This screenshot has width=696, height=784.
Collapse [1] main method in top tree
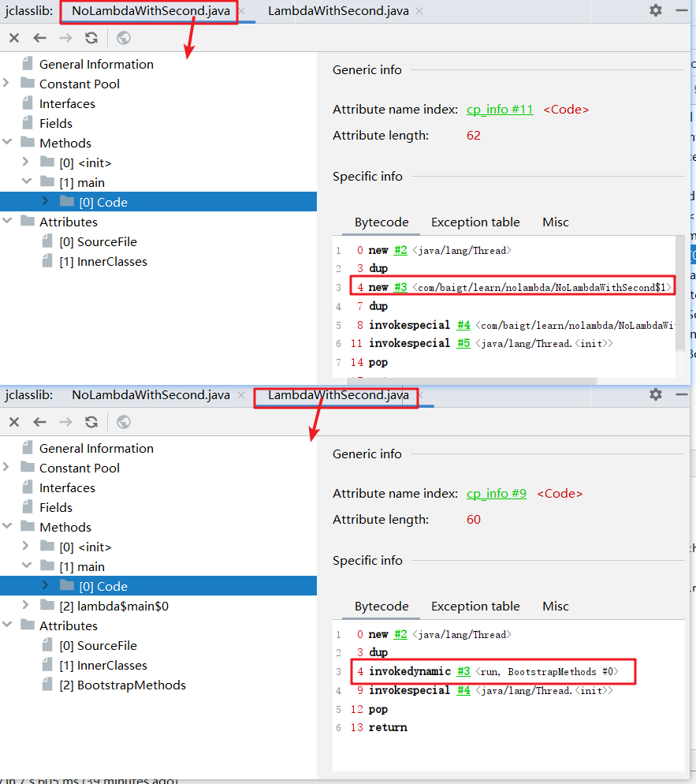click(27, 181)
